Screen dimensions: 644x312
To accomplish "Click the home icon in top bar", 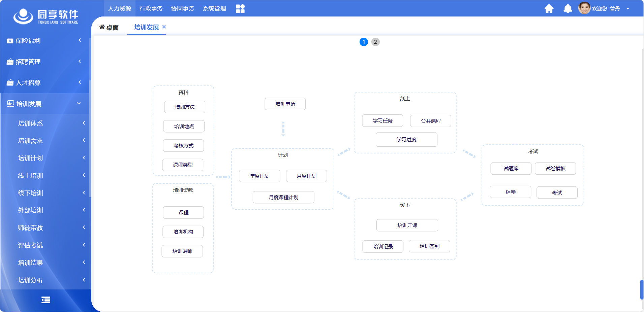I will (x=549, y=9).
